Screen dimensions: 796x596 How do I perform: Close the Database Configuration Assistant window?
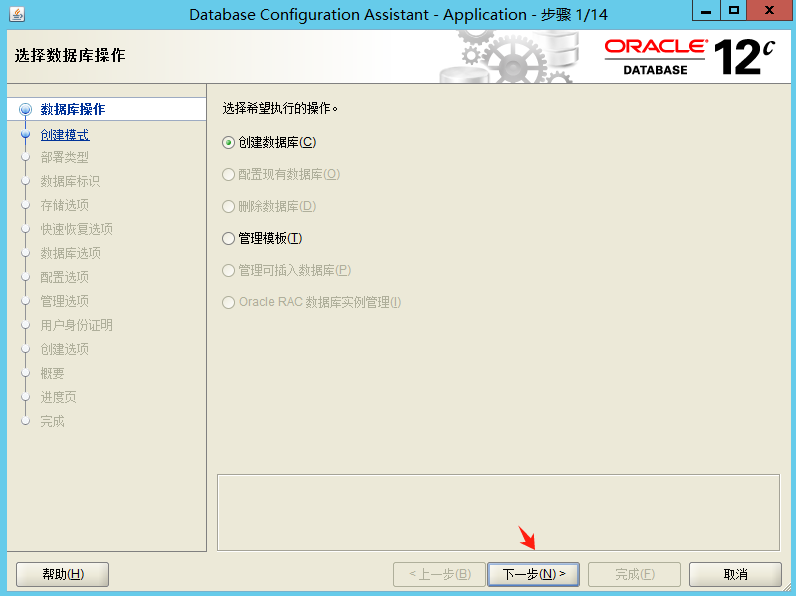pyautogui.click(x=770, y=11)
